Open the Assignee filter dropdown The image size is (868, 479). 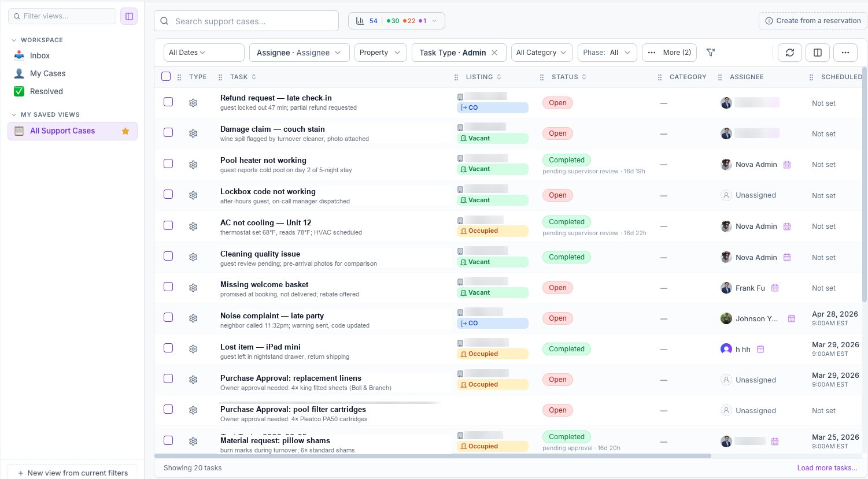point(300,53)
